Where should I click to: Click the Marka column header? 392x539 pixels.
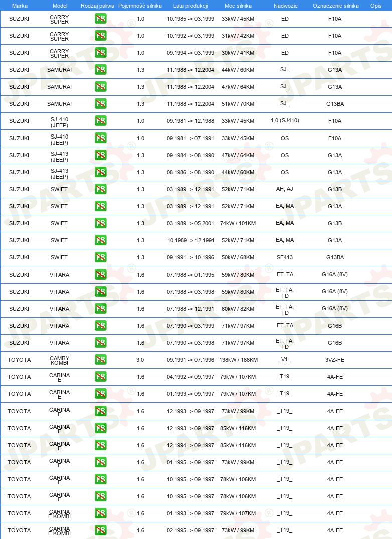[20, 6]
